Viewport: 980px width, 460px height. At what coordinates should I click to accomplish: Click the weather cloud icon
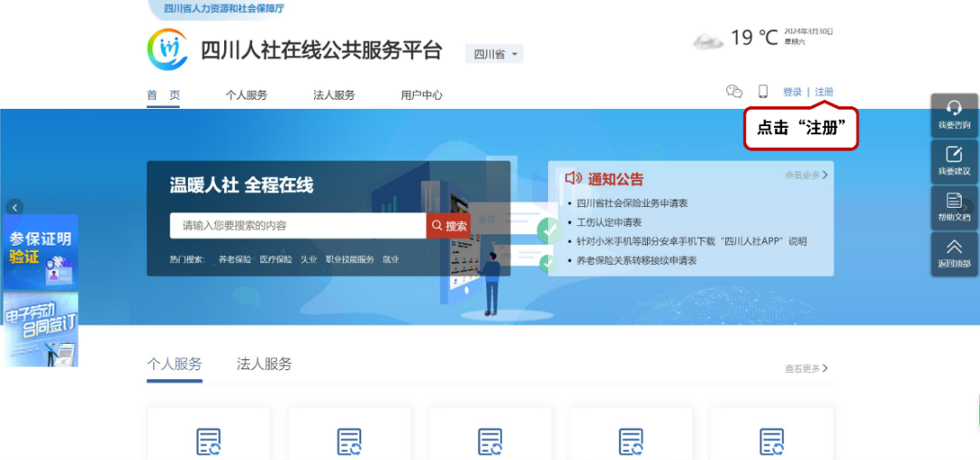[708, 42]
